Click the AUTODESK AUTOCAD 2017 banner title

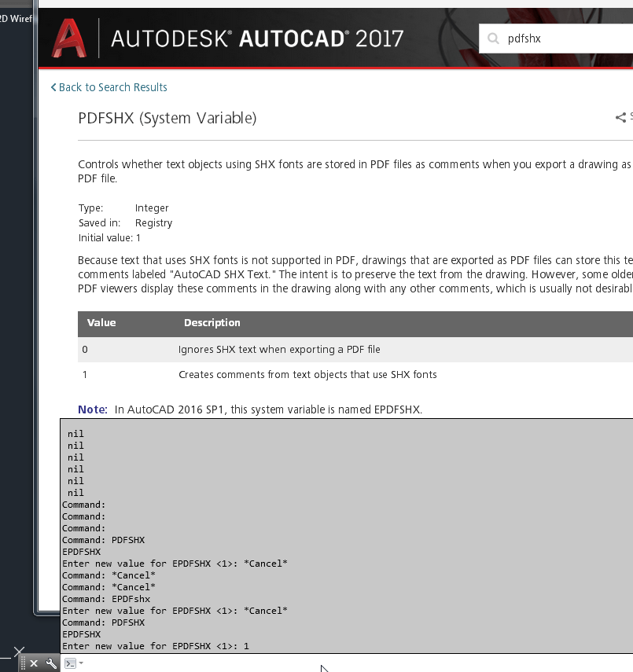[x=257, y=39]
